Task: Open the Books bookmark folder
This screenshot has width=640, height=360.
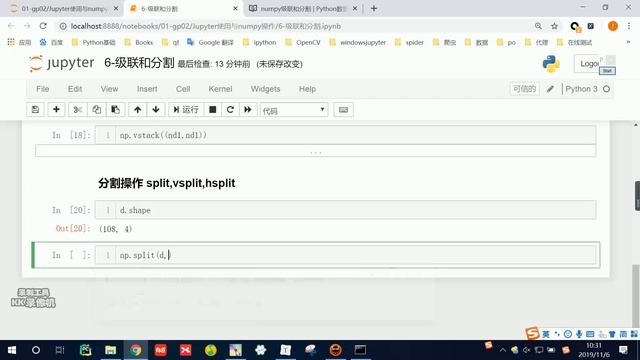Action: click(139, 42)
